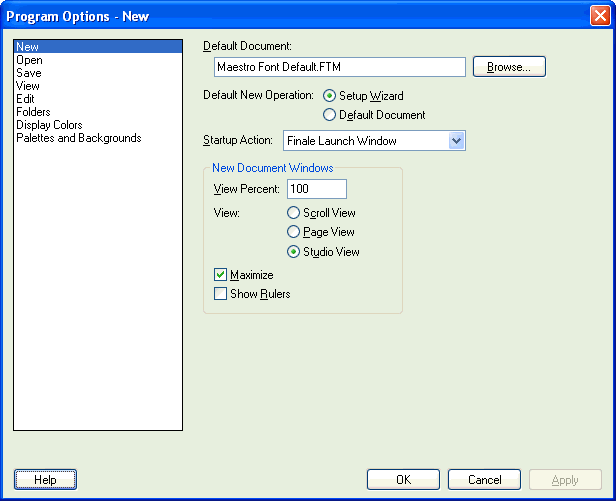Uncheck the Maximize checkbox
This screenshot has height=501, width=616.
(x=221, y=275)
